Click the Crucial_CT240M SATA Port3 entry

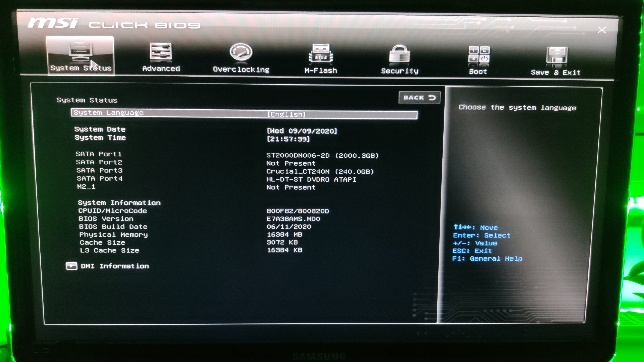320,171
